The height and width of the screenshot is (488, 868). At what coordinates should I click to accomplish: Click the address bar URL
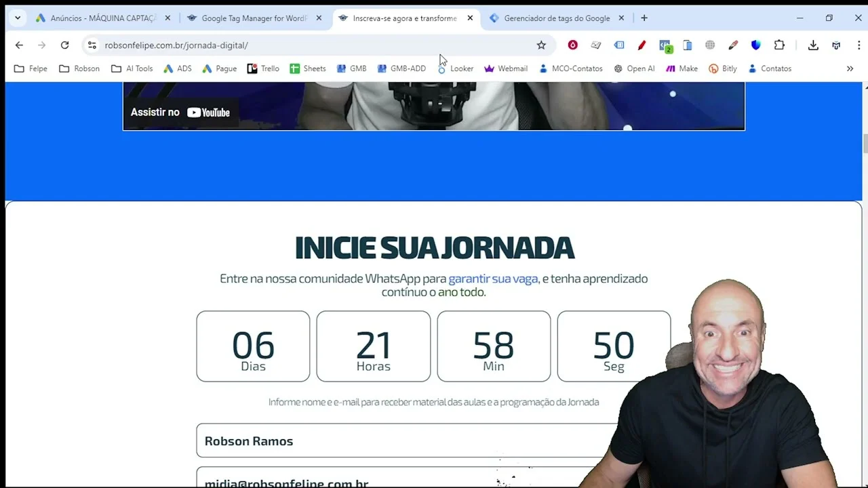click(176, 45)
